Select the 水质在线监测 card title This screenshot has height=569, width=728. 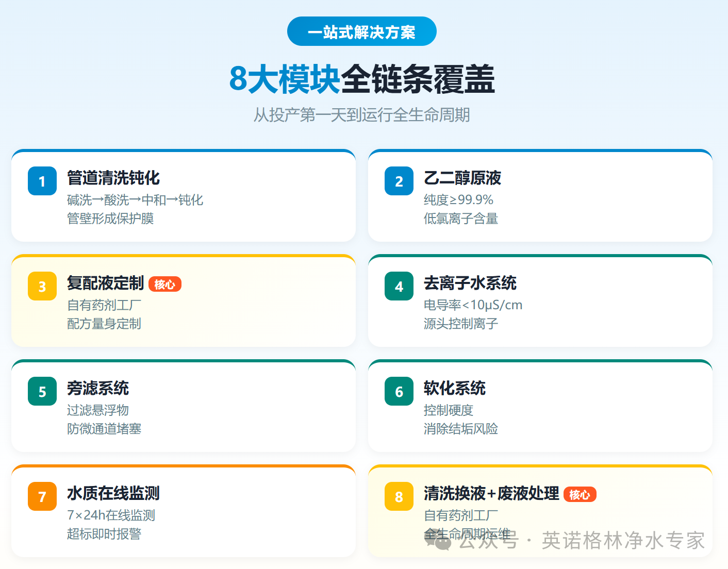point(113,493)
